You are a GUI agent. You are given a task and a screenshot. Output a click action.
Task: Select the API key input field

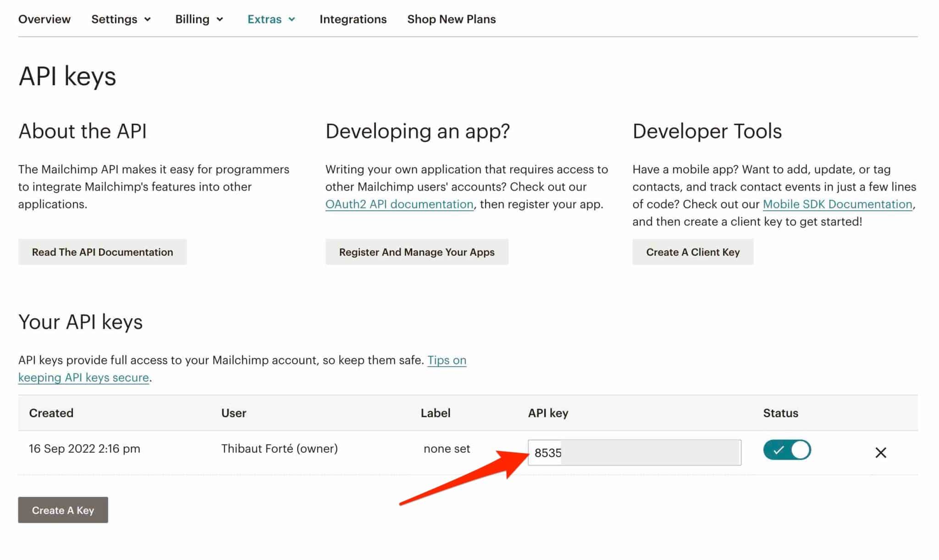click(635, 453)
